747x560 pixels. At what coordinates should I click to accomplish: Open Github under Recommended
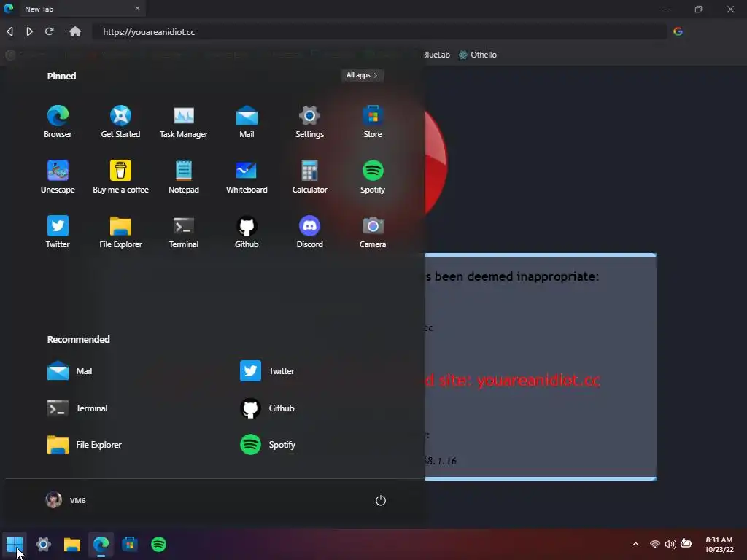pos(267,408)
